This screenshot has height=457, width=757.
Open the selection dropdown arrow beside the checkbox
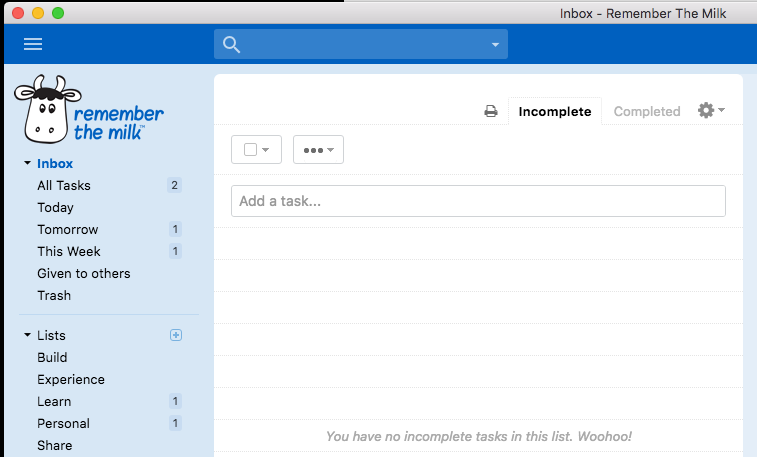266,150
